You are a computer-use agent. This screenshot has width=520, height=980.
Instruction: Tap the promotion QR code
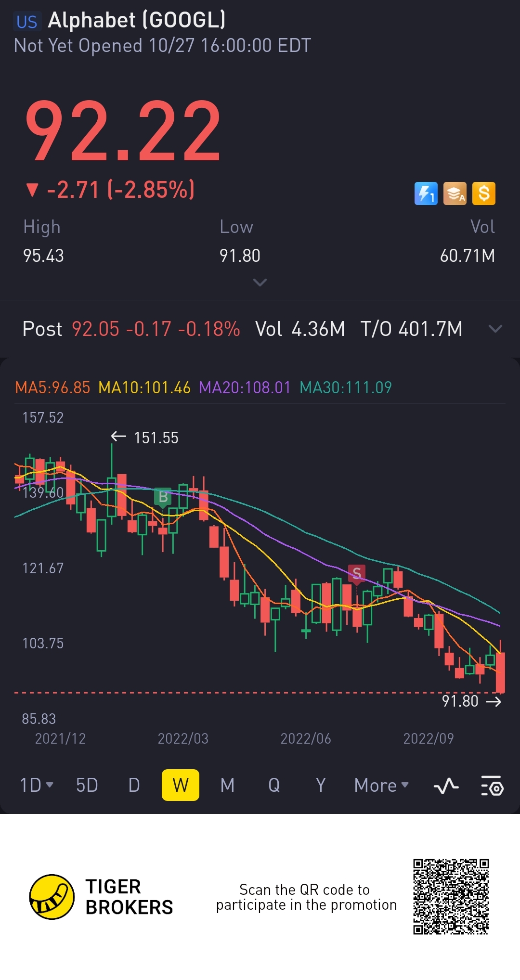(451, 897)
